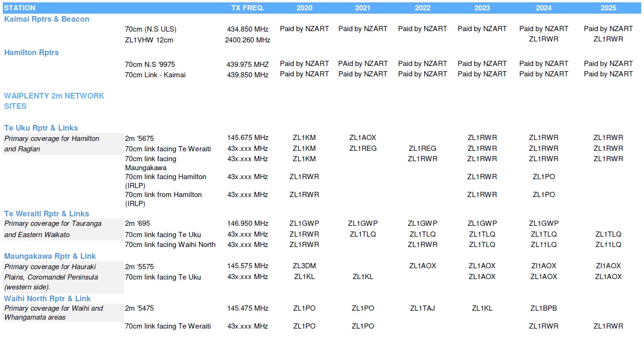Click ZL1GWP in the 2024 column

tap(544, 223)
